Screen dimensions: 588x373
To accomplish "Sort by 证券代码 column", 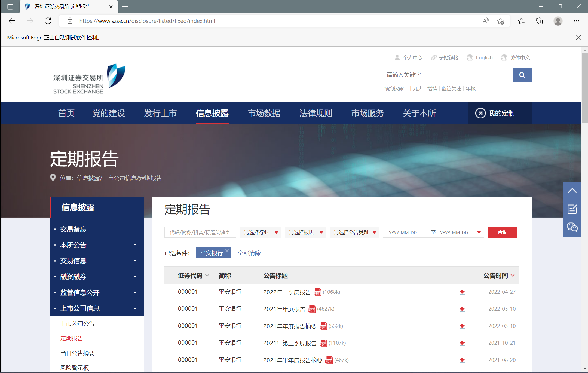I will tap(194, 276).
